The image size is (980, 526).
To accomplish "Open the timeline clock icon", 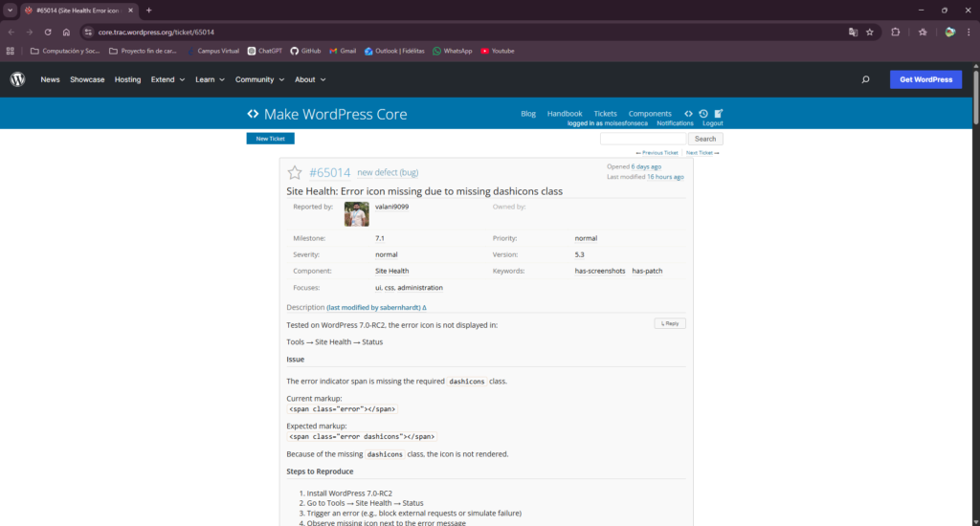I will [703, 114].
